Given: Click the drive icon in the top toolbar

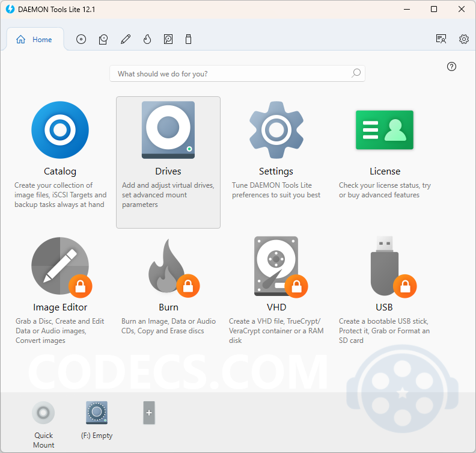Looking at the screenshot, I should pos(103,40).
